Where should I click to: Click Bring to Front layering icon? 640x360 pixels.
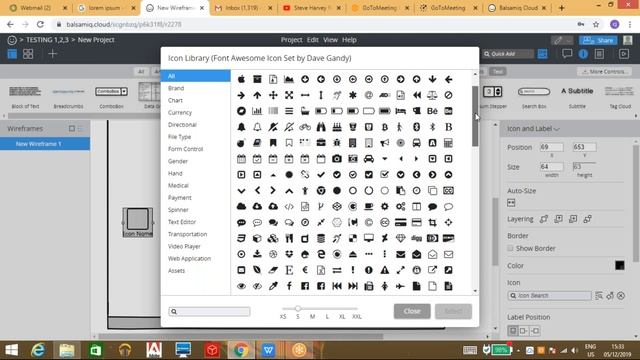point(544,219)
